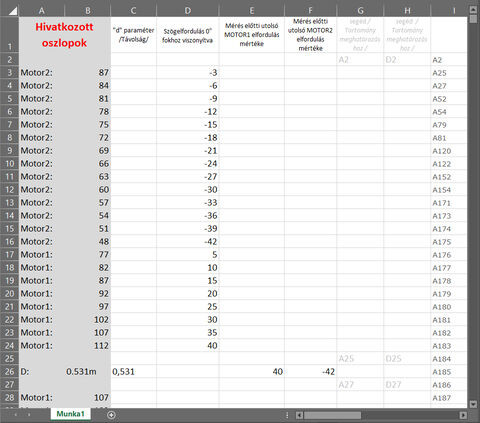Select row 28 header
480x423 pixels.
[9, 398]
